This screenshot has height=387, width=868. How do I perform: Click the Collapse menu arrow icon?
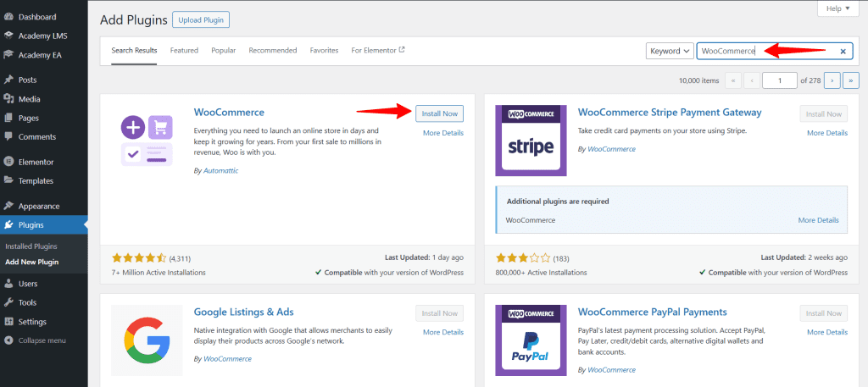[8, 340]
